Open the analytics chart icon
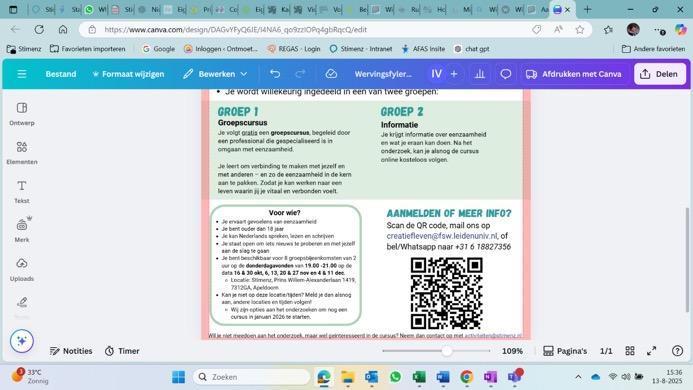Viewport: 693px width, 390px height. click(x=480, y=74)
